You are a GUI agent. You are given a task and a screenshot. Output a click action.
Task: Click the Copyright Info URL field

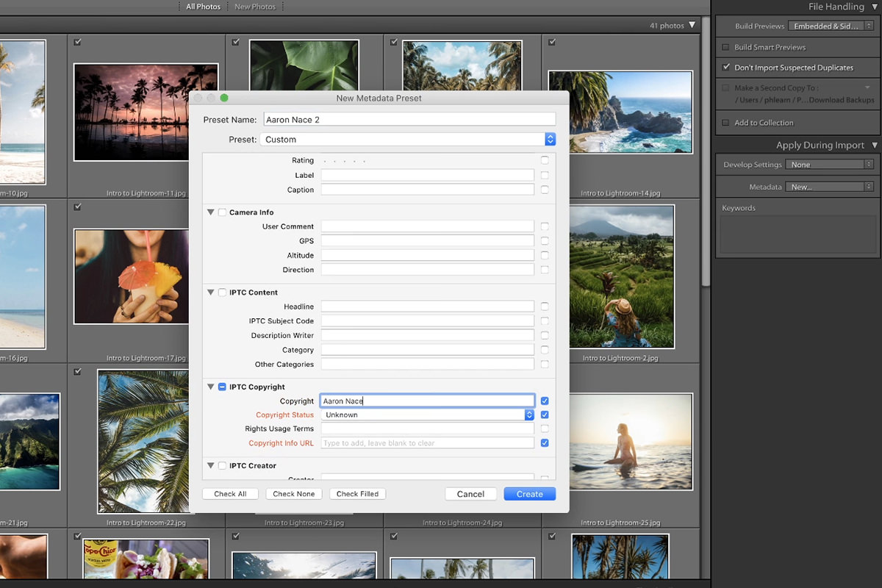427,443
